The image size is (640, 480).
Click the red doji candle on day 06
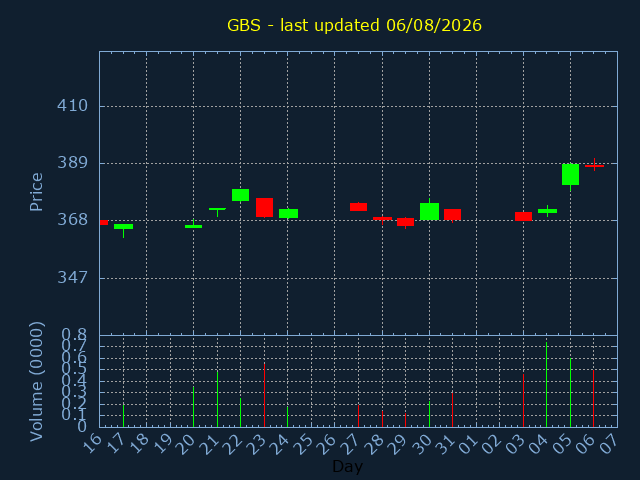tap(594, 165)
